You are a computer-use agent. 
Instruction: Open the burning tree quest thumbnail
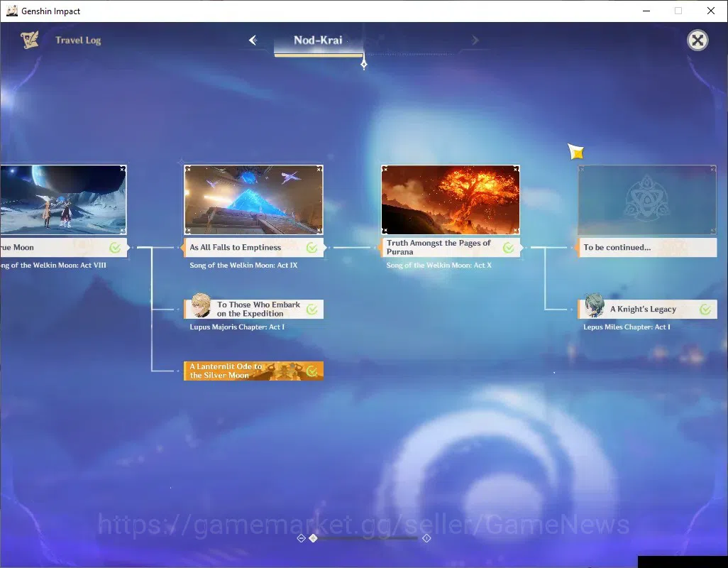point(451,200)
